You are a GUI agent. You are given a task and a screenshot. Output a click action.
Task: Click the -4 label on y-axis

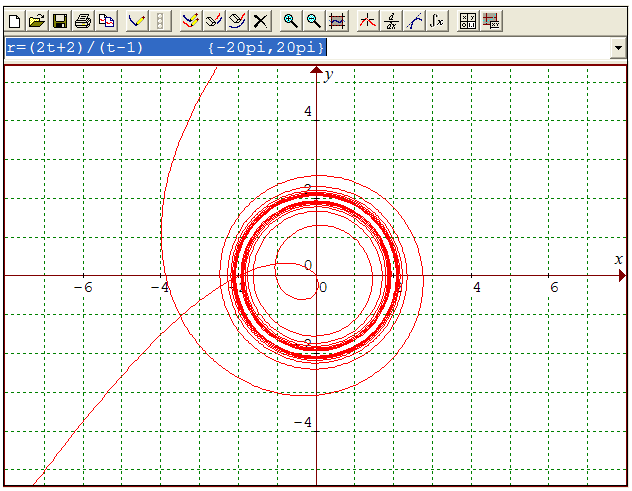[303, 422]
